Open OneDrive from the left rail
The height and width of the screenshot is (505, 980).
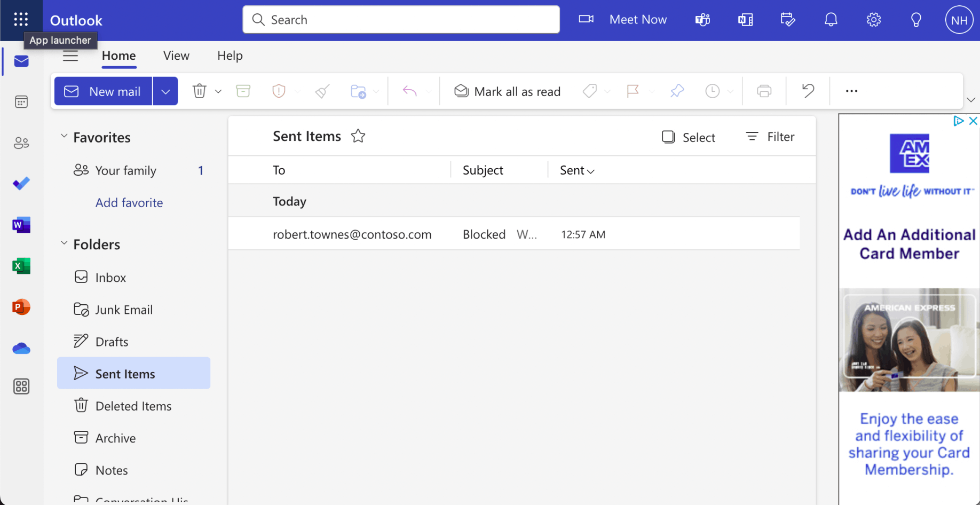(21, 349)
